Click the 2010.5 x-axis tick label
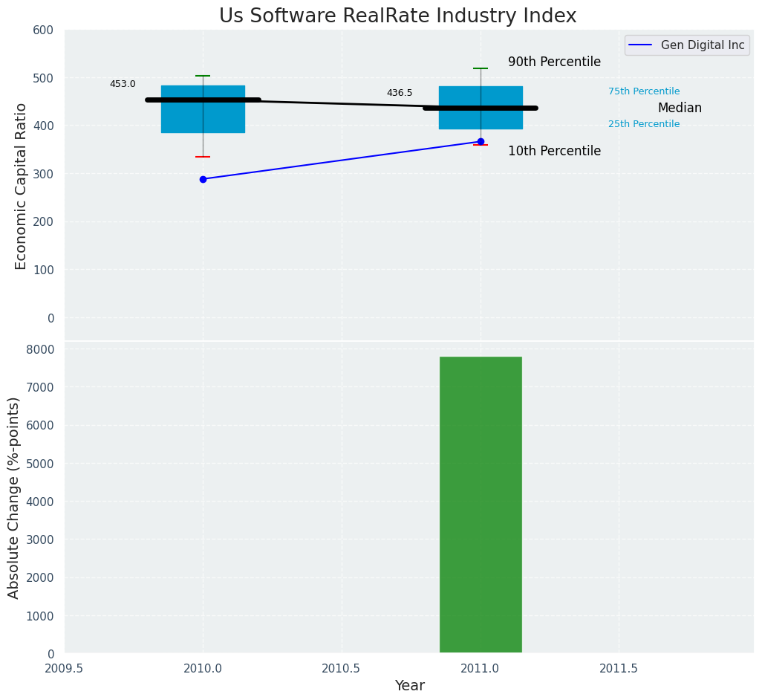 (x=342, y=668)
